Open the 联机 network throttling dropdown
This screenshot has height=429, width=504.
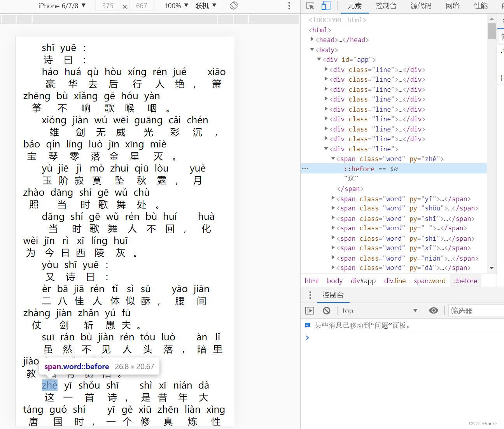click(x=206, y=6)
